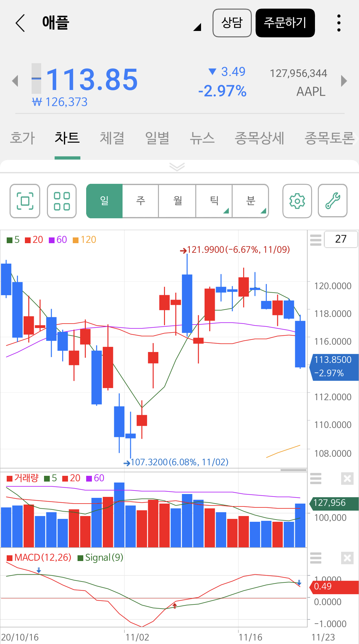Close the MACD indicator panel
The height and width of the screenshot is (644, 359).
click(347, 558)
